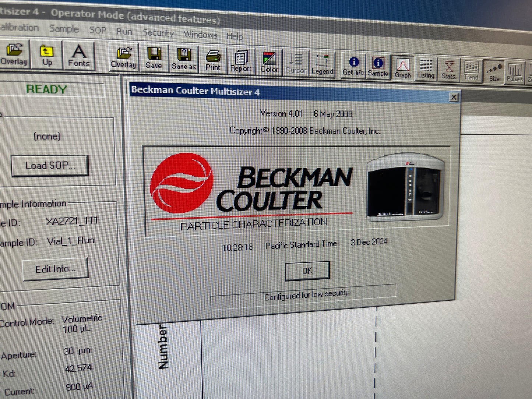This screenshot has height=399, width=532.
Task: Open the Save as toolbar icon
Action: [x=184, y=59]
